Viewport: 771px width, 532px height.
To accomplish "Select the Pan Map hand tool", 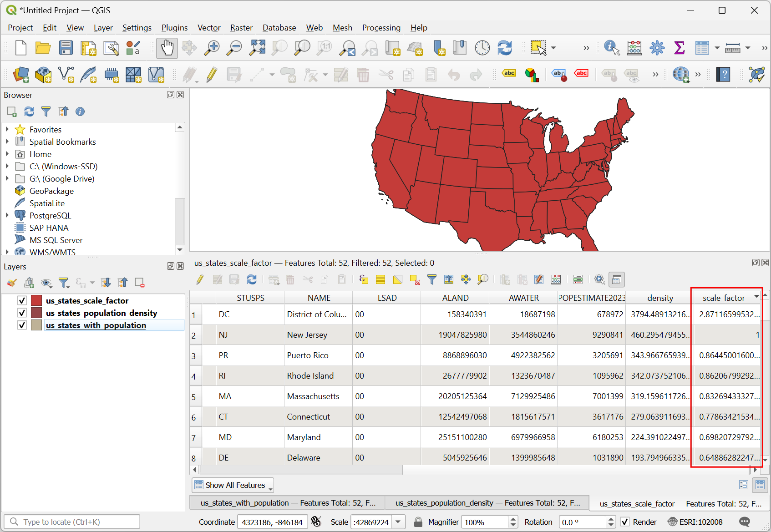I will tap(167, 48).
